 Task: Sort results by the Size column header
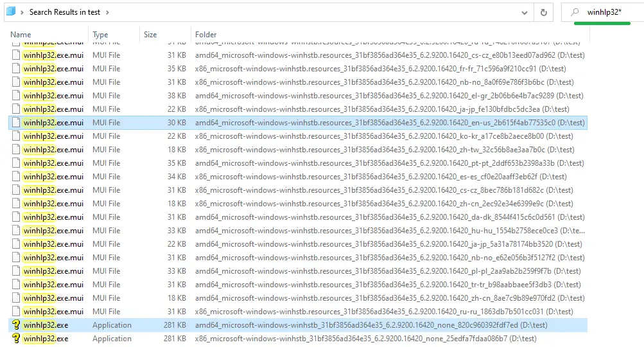coord(150,35)
